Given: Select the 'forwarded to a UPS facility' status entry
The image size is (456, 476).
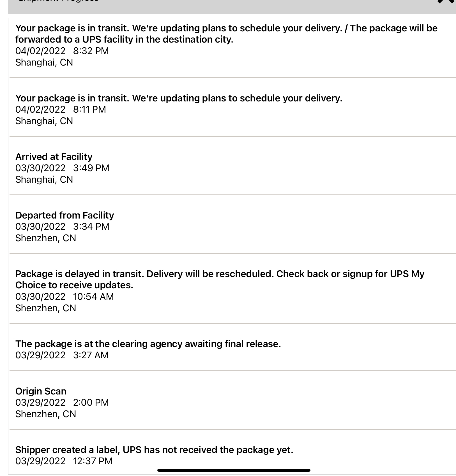Looking at the screenshot, I should [226, 34].
